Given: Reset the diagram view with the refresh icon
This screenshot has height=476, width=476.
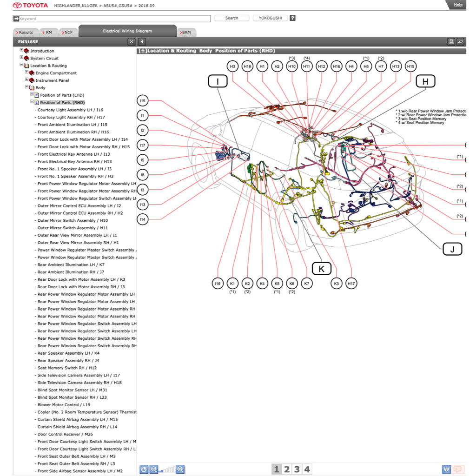Looking at the screenshot, I should (144, 469).
